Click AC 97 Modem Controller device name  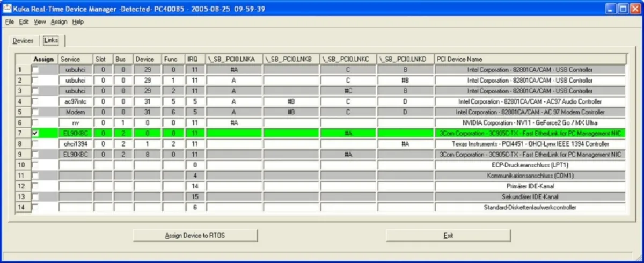(x=530, y=112)
